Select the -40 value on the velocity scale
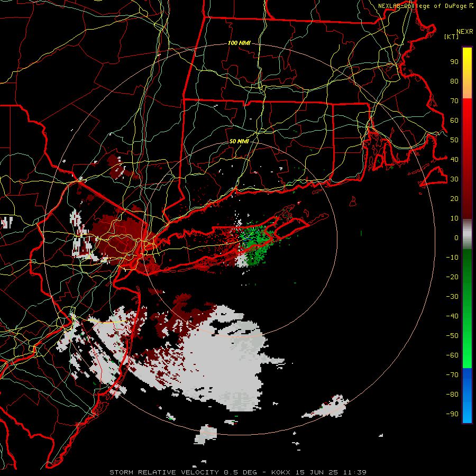This screenshot has height=476, width=476. [452, 316]
